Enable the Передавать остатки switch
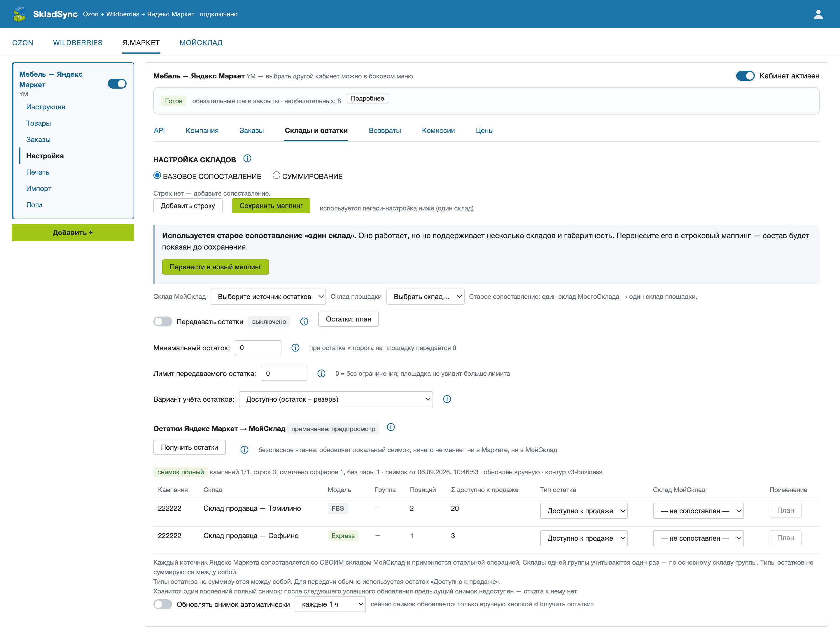840x643 pixels. click(x=163, y=321)
